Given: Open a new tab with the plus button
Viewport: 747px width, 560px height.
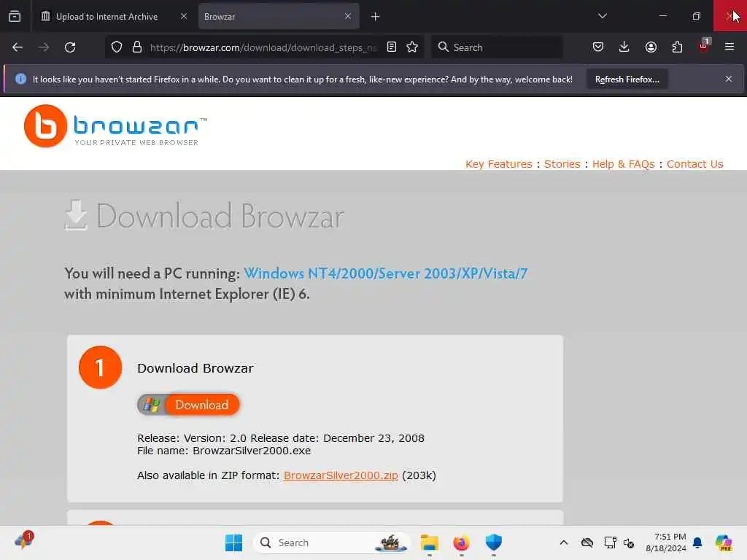Looking at the screenshot, I should point(376,17).
